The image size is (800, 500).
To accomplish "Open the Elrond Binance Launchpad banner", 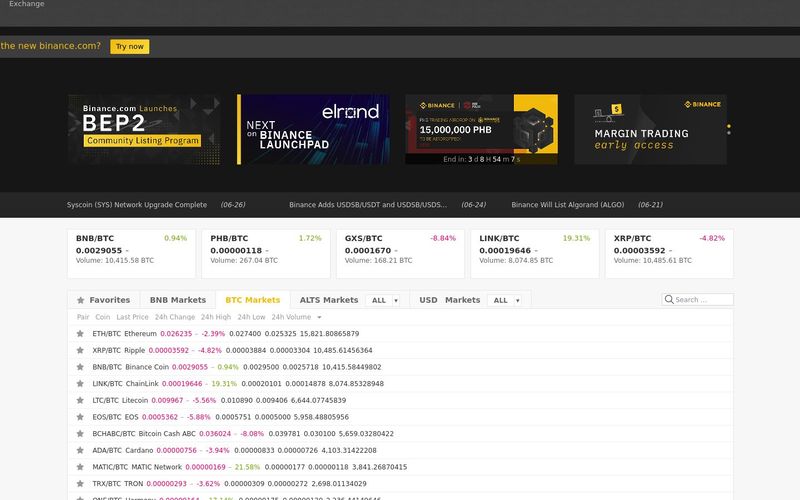I will pos(313,130).
